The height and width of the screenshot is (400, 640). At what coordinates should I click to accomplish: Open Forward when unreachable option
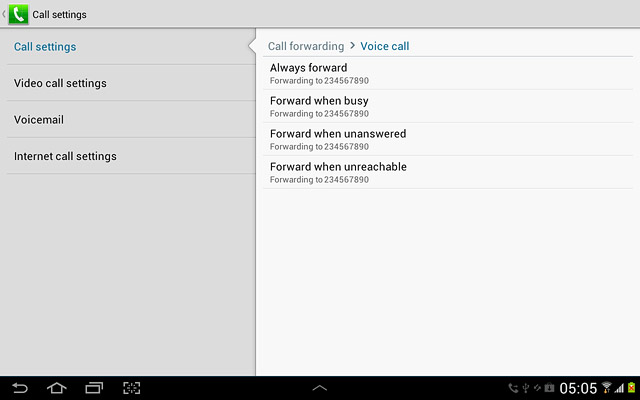coord(448,172)
